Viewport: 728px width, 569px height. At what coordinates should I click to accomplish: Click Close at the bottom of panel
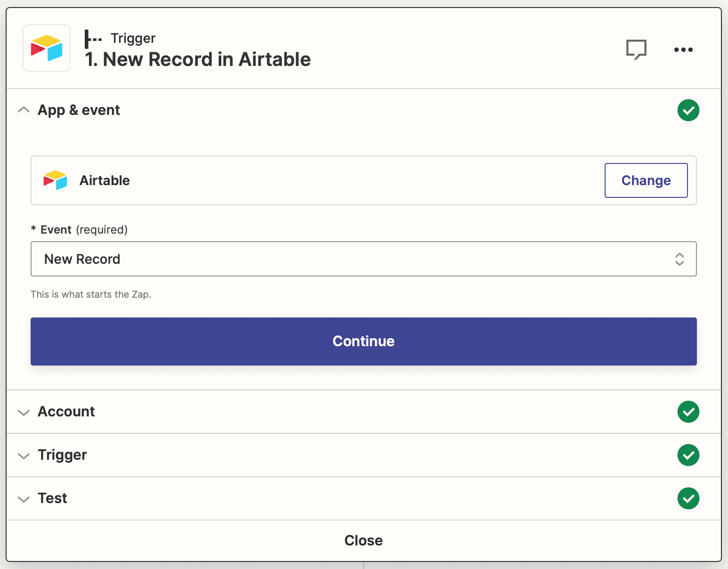(363, 540)
